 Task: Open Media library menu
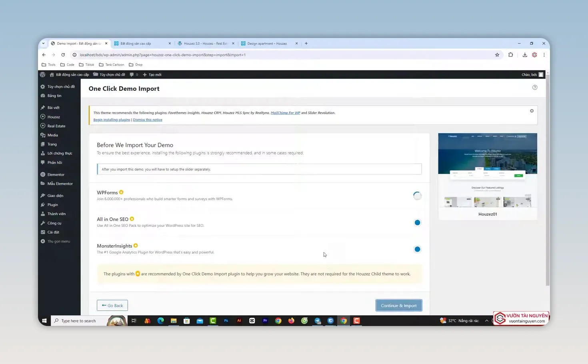coord(59,135)
